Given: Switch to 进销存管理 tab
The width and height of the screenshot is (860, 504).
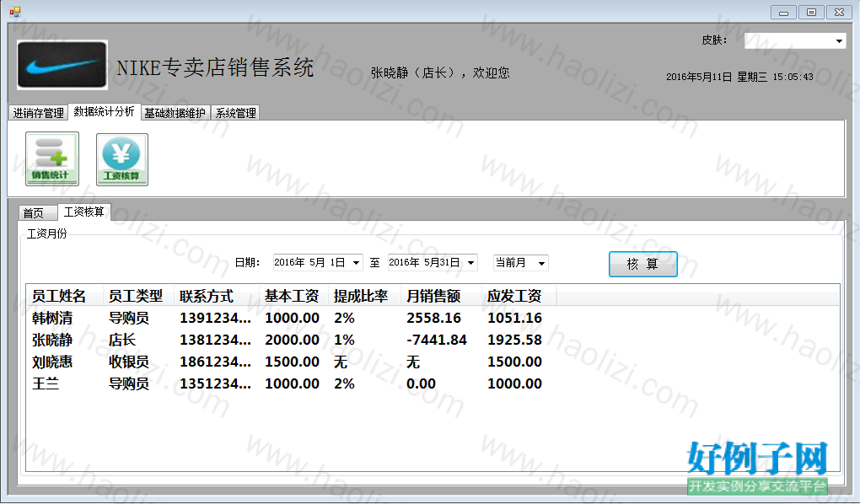Looking at the screenshot, I should point(39,113).
